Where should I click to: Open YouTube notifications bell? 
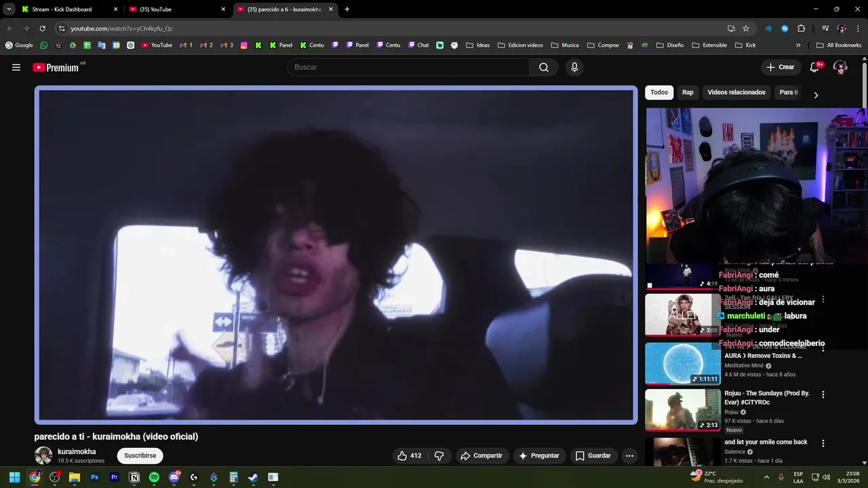[x=815, y=67]
